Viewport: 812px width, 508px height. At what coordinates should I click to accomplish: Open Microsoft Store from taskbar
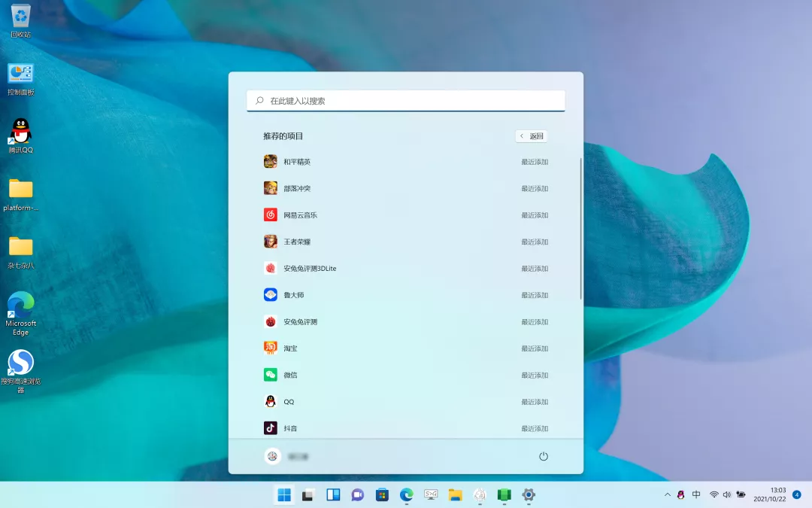tap(382, 495)
